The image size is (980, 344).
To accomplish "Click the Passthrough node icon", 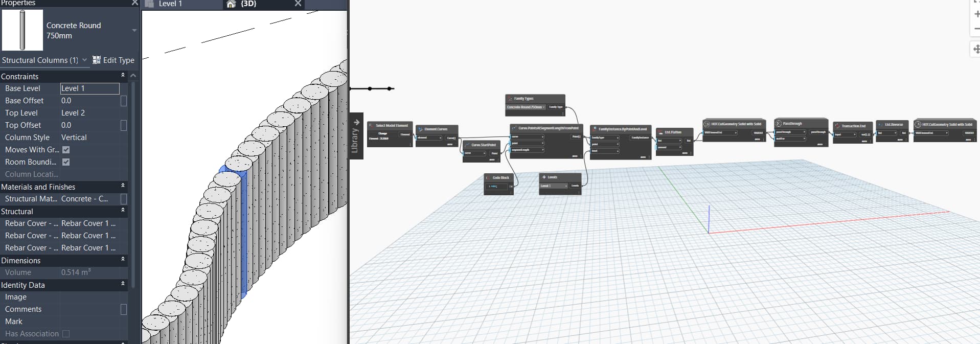I will tap(779, 123).
